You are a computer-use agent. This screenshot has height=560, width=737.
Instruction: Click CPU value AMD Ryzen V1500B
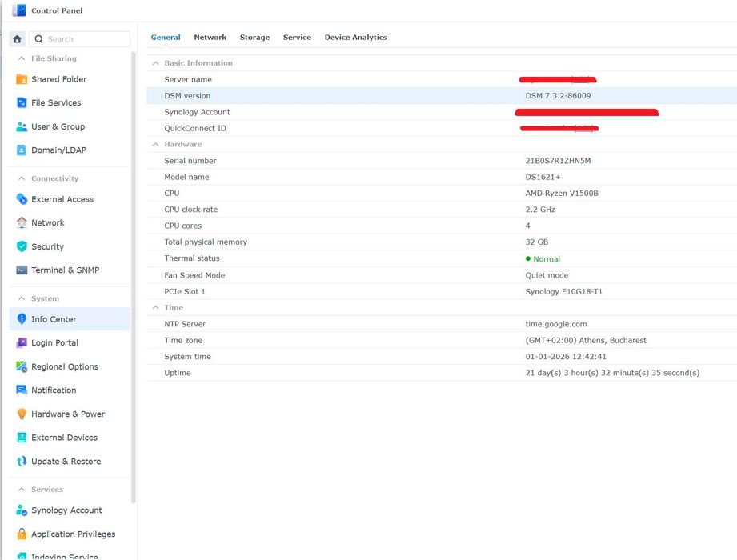coord(562,193)
